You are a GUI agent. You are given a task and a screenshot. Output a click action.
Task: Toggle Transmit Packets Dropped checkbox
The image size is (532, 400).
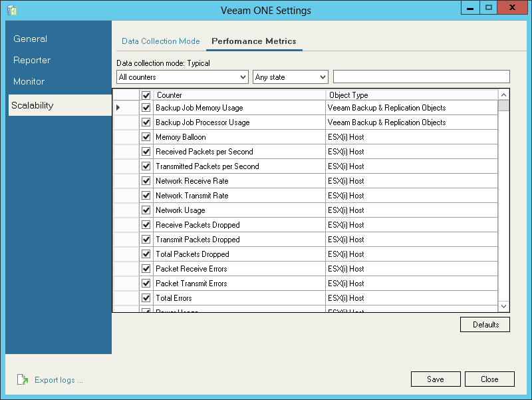(146, 239)
